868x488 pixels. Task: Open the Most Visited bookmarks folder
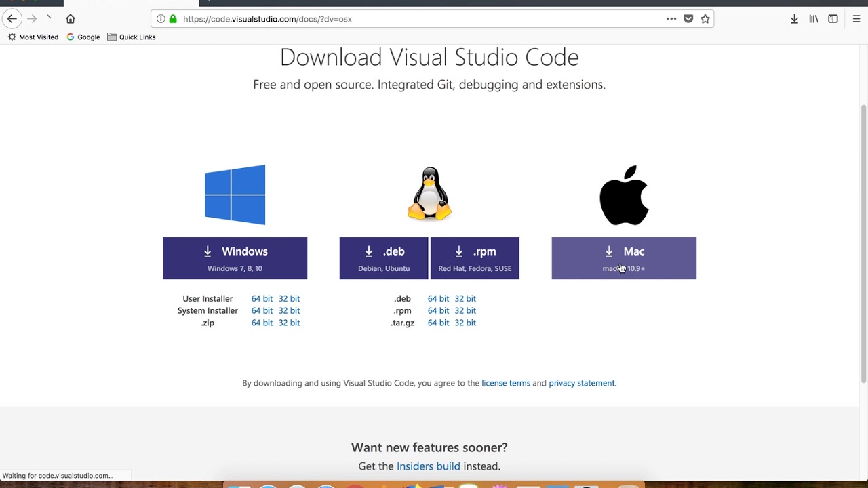click(x=33, y=37)
